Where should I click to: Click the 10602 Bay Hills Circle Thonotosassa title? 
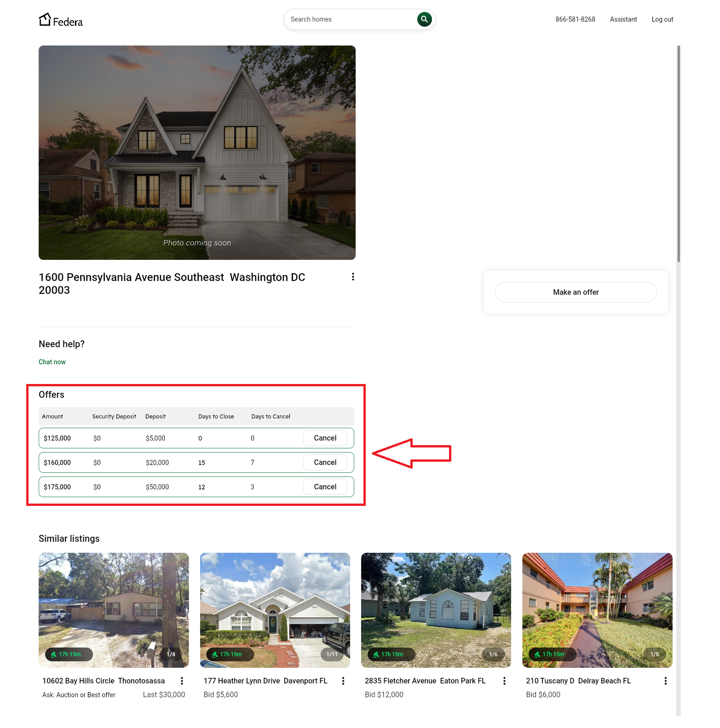[104, 681]
